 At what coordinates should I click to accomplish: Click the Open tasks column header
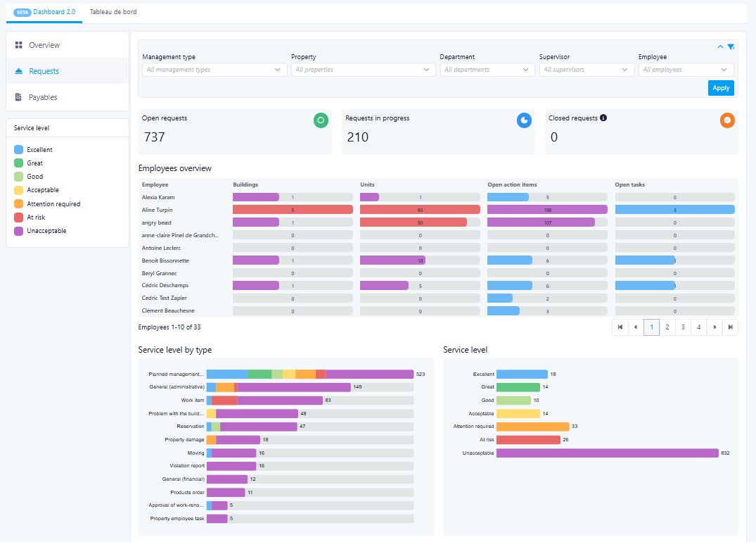tap(629, 184)
